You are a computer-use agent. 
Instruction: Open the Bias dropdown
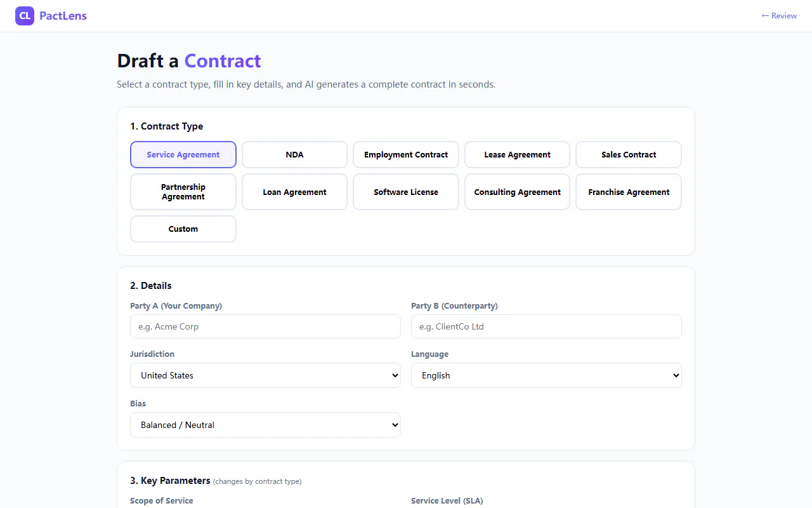(265, 425)
